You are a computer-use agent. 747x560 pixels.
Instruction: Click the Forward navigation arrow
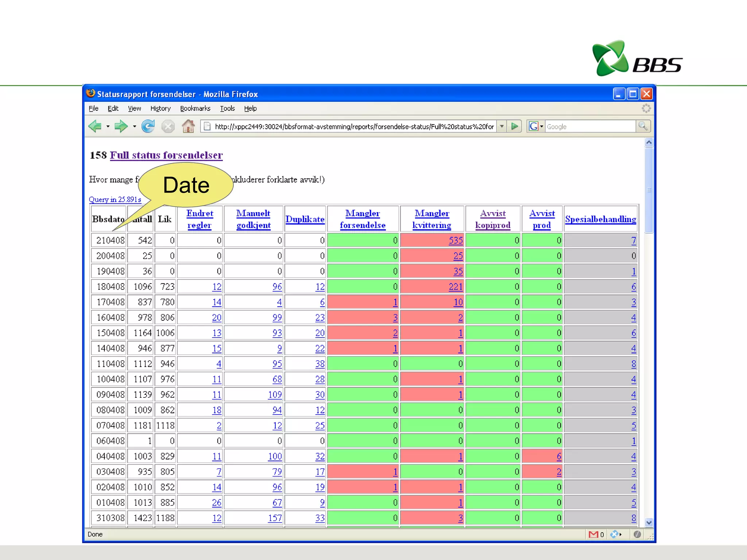pos(121,127)
